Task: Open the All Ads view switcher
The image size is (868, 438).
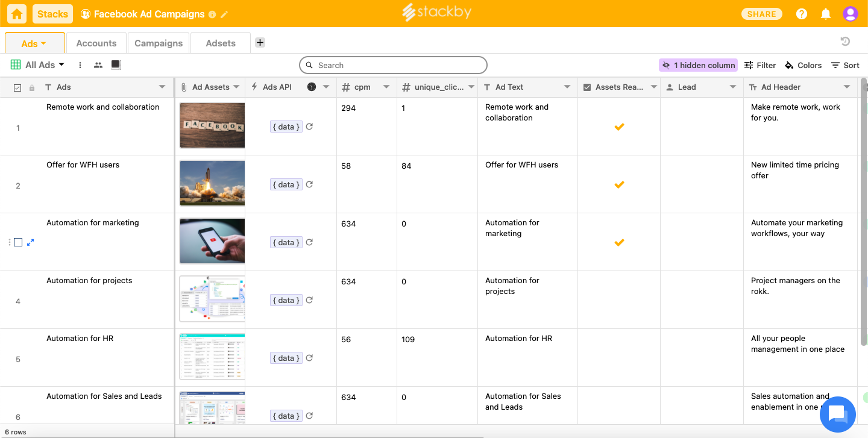Action: [x=38, y=65]
